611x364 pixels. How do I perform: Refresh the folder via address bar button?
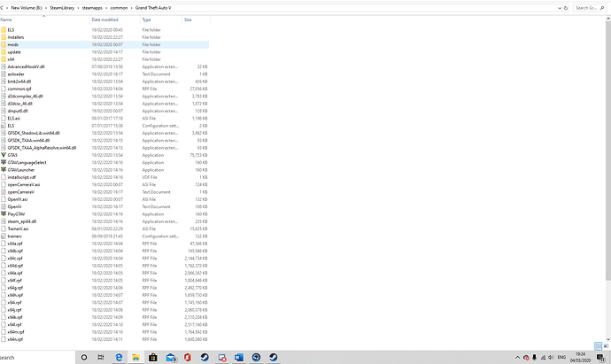pyautogui.click(x=566, y=8)
